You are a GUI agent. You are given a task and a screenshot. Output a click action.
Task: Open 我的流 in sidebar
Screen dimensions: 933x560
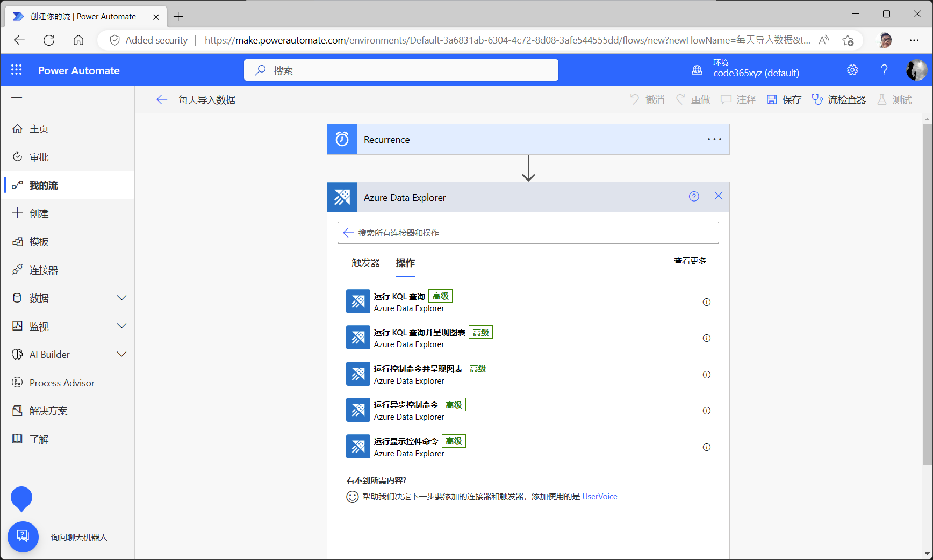click(x=67, y=185)
